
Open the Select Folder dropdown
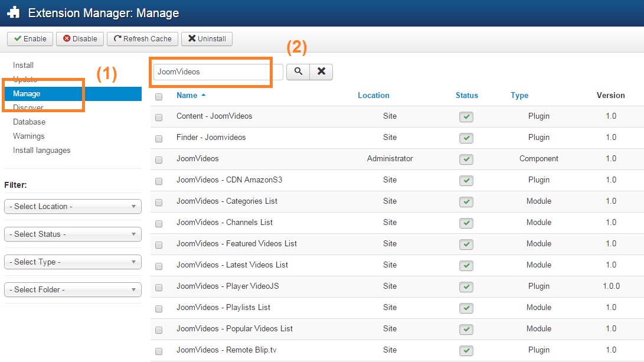[73, 290]
